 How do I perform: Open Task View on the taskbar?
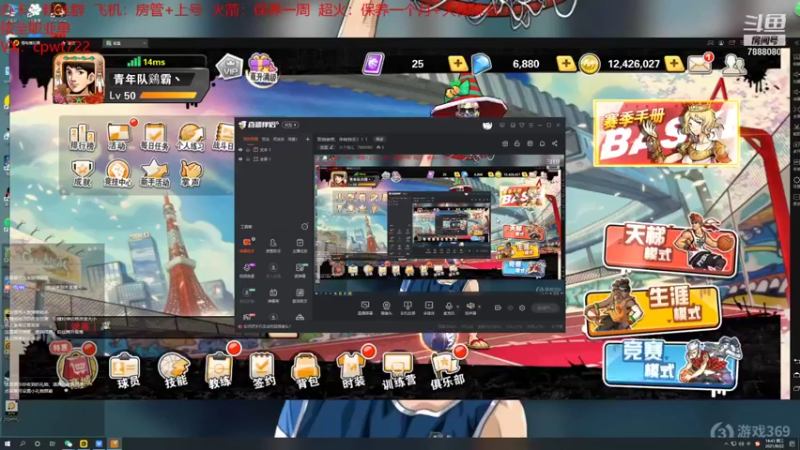tap(52, 444)
